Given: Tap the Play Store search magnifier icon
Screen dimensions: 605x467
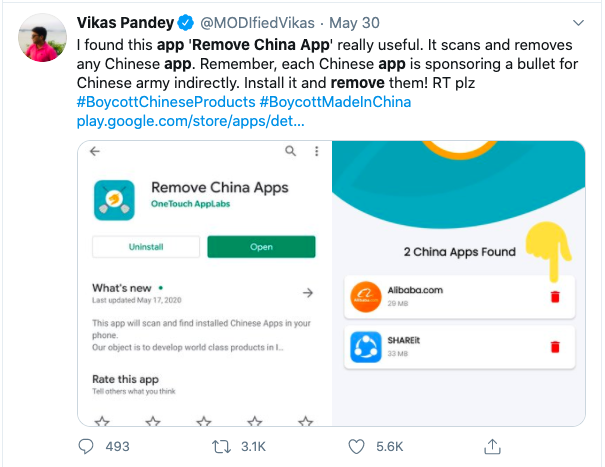Looking at the screenshot, I should pos(290,151).
